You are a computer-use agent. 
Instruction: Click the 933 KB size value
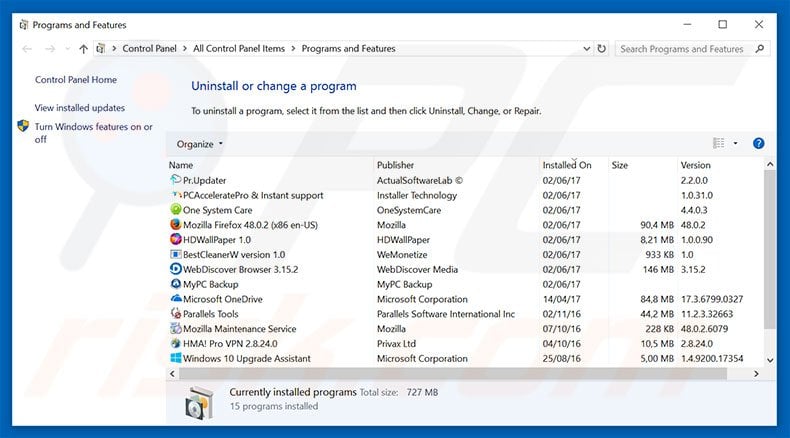point(660,255)
